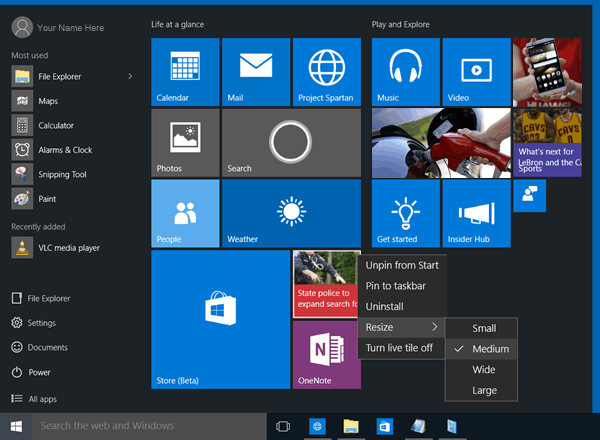
Task: Open the small Feedback tile
Action: click(530, 196)
